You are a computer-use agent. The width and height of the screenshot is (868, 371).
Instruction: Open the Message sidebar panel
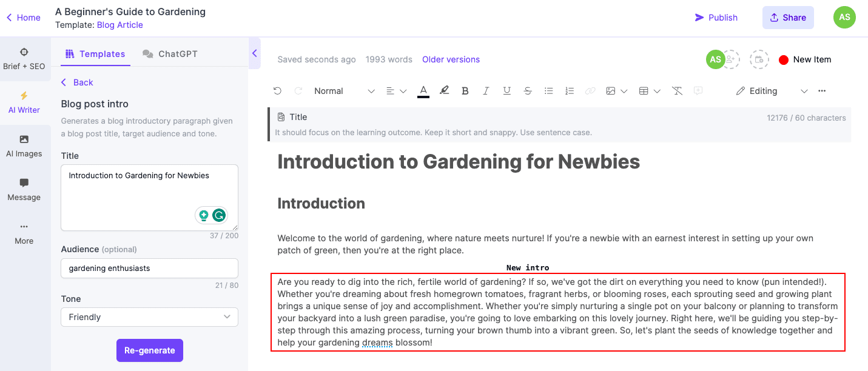24,190
